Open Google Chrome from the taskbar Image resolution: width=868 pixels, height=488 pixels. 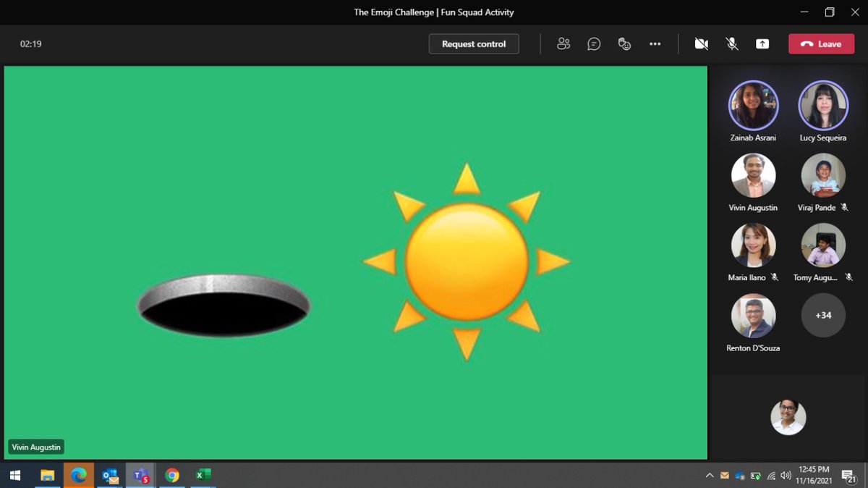click(172, 476)
